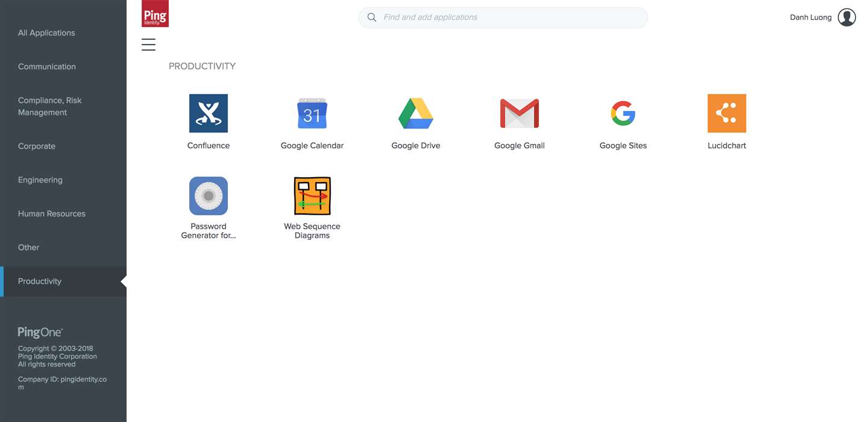
Task: Click the Web Sequence Diagrams label
Action: [312, 231]
